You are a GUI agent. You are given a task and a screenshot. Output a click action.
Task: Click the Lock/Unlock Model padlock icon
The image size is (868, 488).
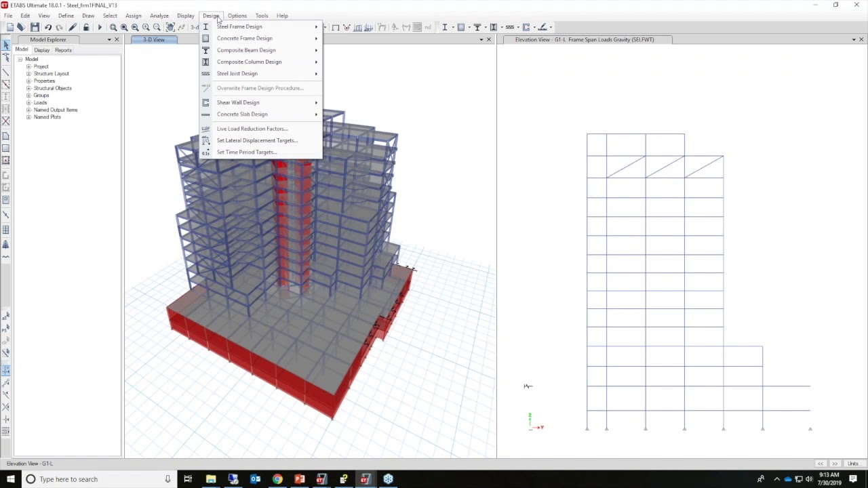[86, 27]
